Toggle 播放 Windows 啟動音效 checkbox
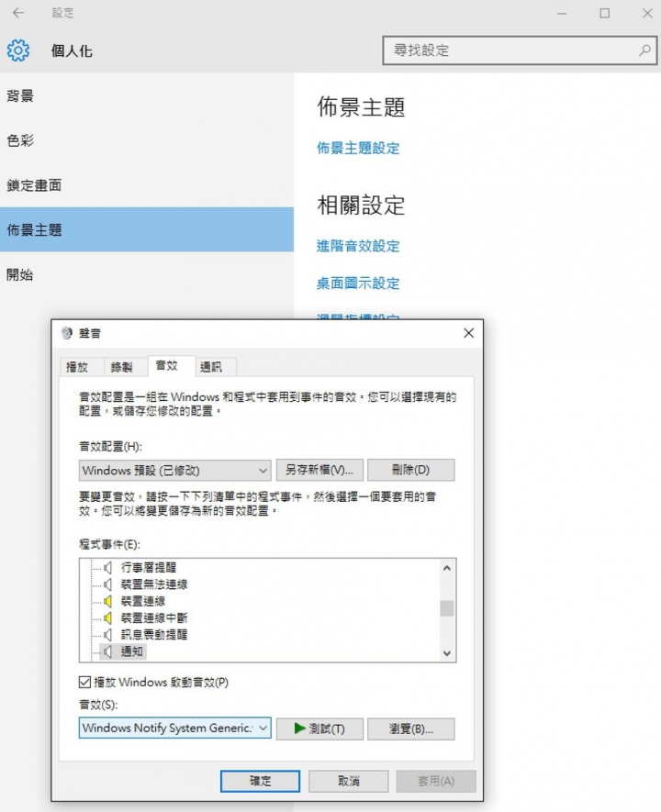661x812 pixels. pyautogui.click(x=84, y=682)
